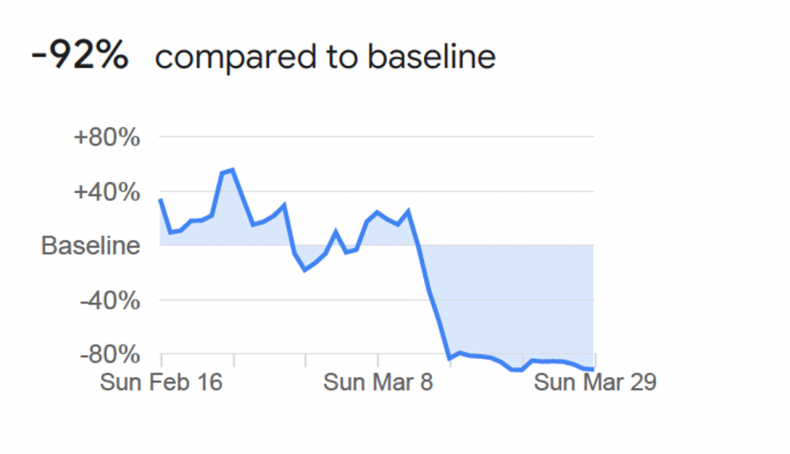This screenshot has height=454, width=790.
Task: Click the Sun Mar 8 date label
Action: click(x=378, y=382)
